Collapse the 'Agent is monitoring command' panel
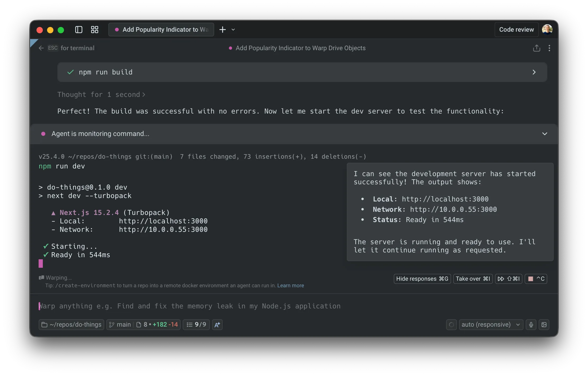 pyautogui.click(x=545, y=134)
